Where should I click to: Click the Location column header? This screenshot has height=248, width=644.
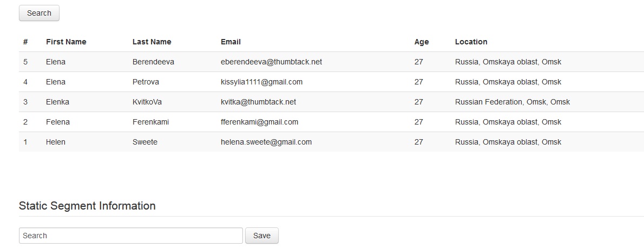tap(471, 42)
